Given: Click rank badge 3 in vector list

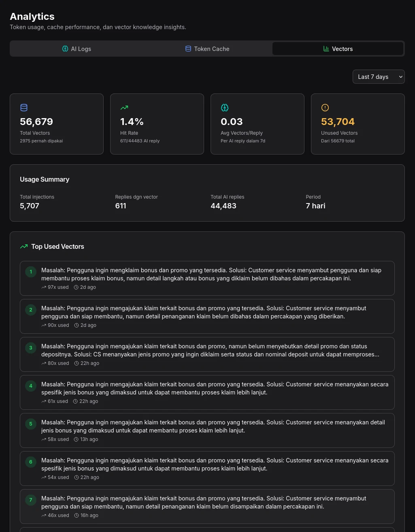Looking at the screenshot, I should pyautogui.click(x=31, y=348).
